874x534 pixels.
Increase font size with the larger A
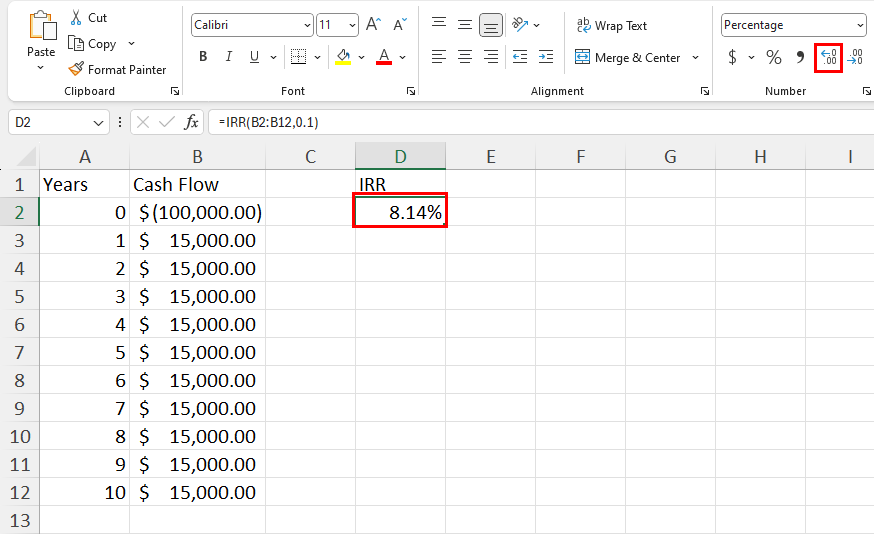point(373,25)
